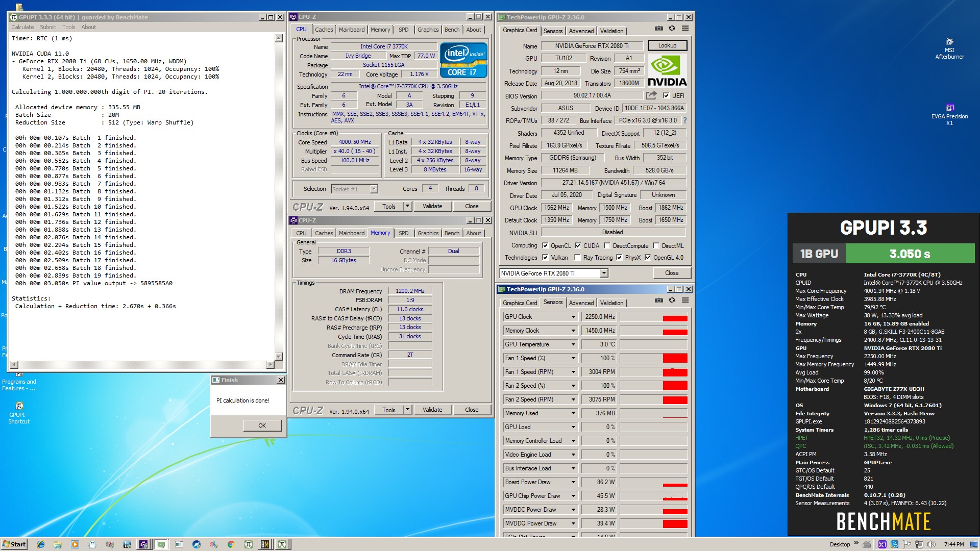Open Tools dropdown arrow in CPU-Z Memory window
Viewport: 980px width, 551px height.
pos(407,410)
